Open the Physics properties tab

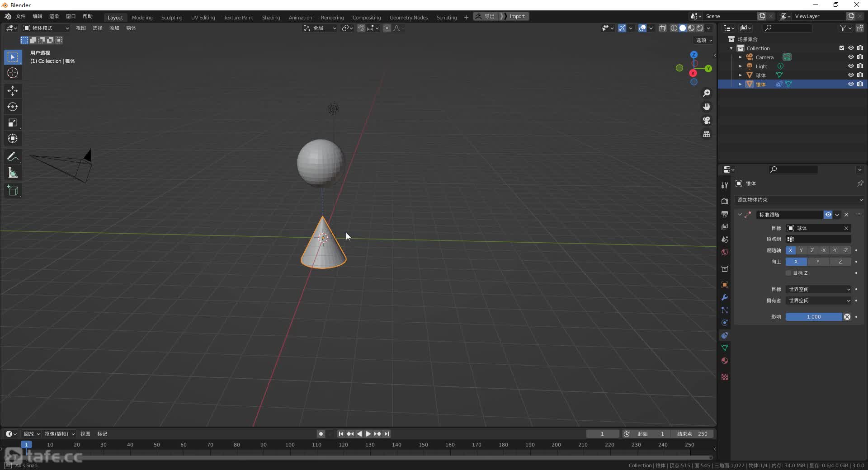(x=725, y=323)
